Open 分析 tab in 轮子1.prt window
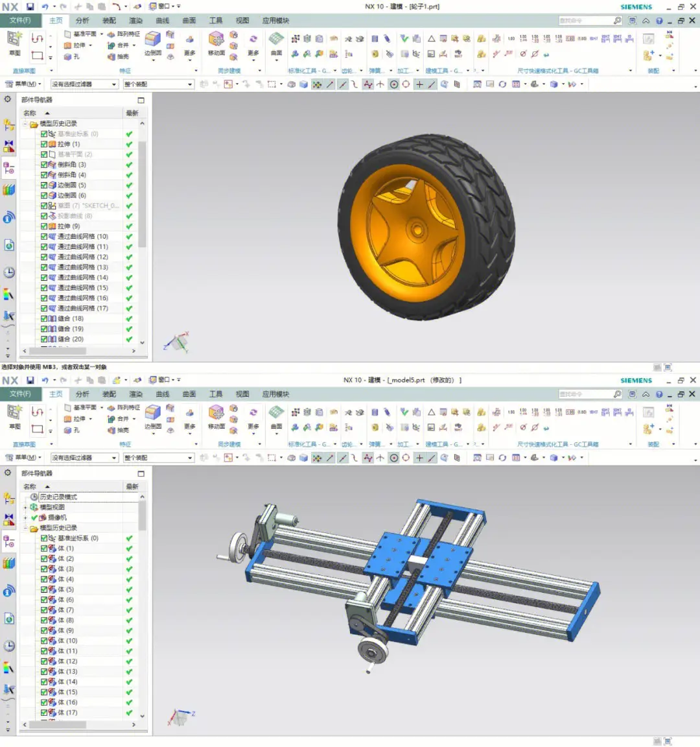Image resolution: width=700 pixels, height=747 pixels. click(82, 21)
